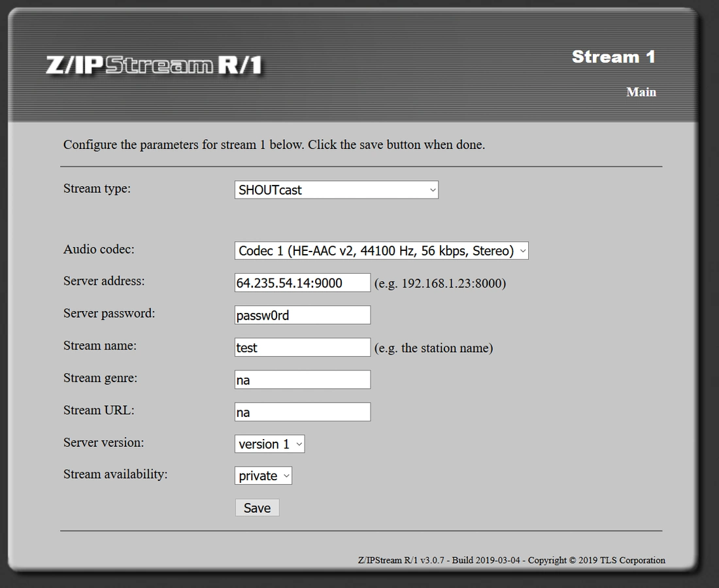This screenshot has height=588, width=719.
Task: Click the Stream genre label
Action: (100, 378)
